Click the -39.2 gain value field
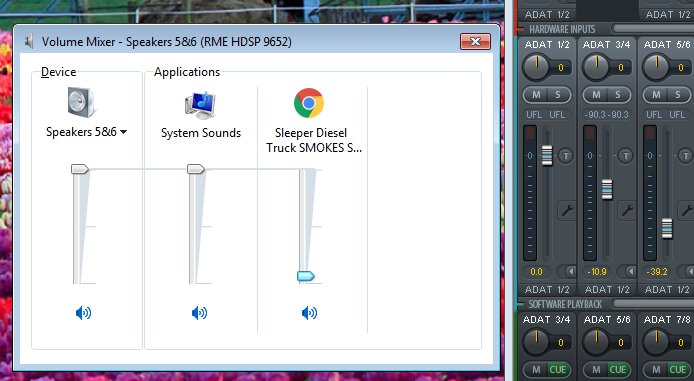The width and height of the screenshot is (694, 381). 656,271
